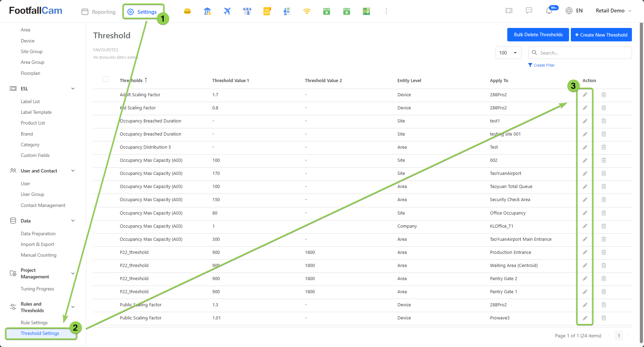Collapse the Data sidebar section
The height and width of the screenshot is (347, 644).
pos(73,221)
